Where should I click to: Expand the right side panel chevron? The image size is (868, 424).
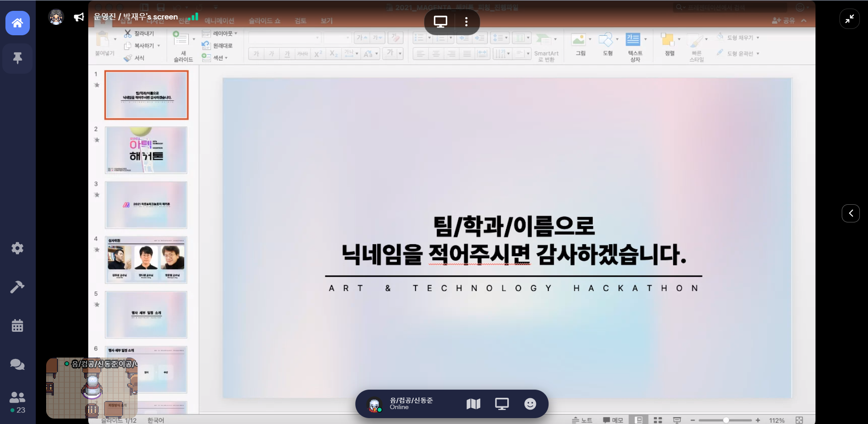[x=851, y=213]
